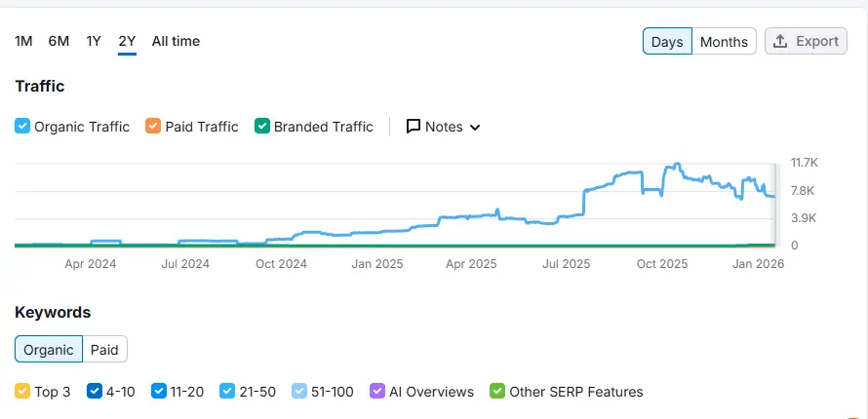Expand Notes with the chevron arrow
This screenshot has width=868, height=419.
point(474,128)
